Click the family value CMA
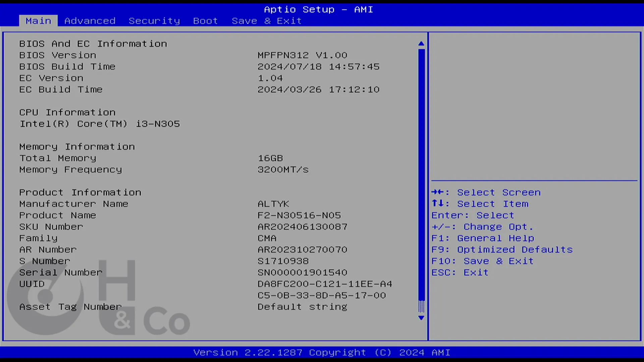This screenshot has height=362, width=644. pyautogui.click(x=267, y=238)
